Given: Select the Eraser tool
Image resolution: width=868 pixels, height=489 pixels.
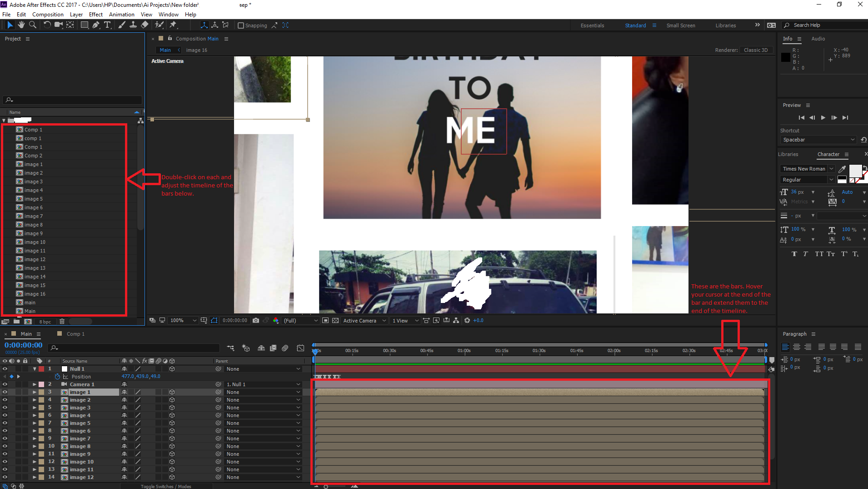Looking at the screenshot, I should click(x=145, y=25).
